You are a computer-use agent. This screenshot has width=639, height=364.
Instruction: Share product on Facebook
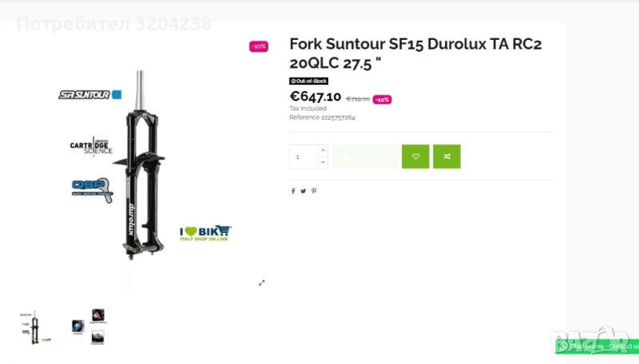pyautogui.click(x=293, y=191)
